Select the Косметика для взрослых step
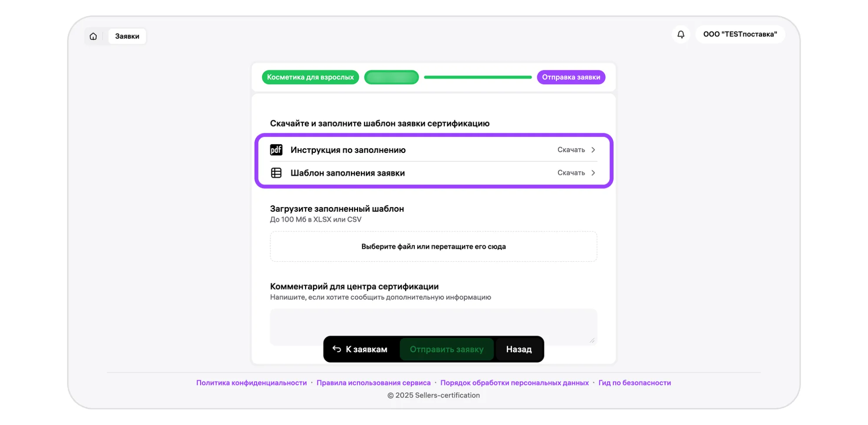Screen dimensions: 868x425 tap(310, 77)
